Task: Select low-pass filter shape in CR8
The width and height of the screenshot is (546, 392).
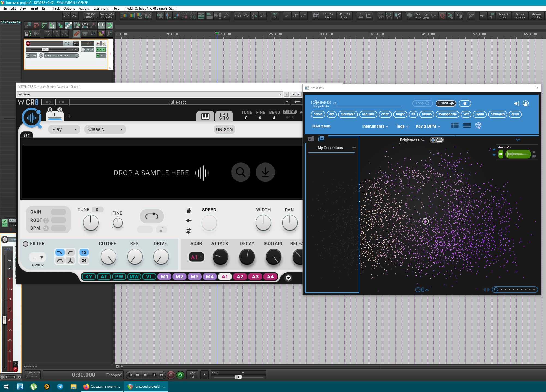Action: click(x=60, y=252)
